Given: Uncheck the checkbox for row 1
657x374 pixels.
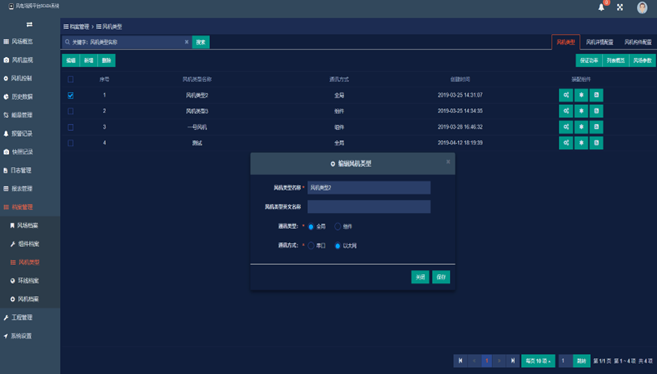Looking at the screenshot, I should [70, 95].
